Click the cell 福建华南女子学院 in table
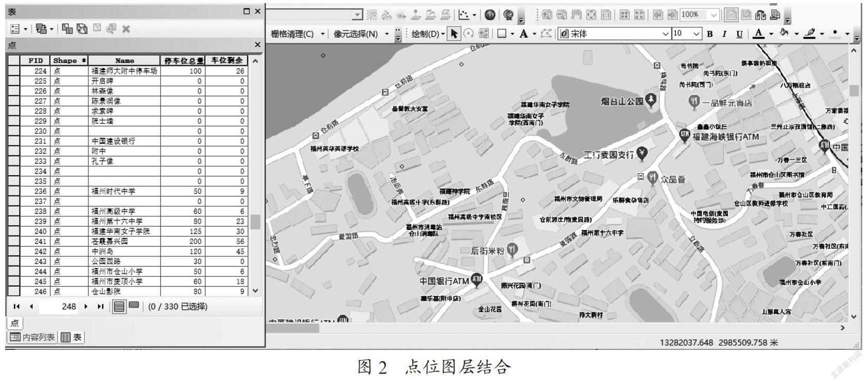868x385 pixels. tap(125, 232)
